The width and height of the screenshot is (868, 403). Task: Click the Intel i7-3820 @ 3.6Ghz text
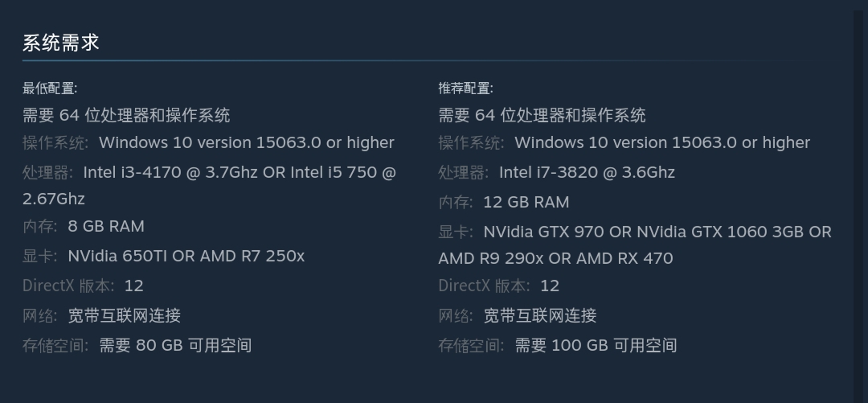[x=587, y=172]
